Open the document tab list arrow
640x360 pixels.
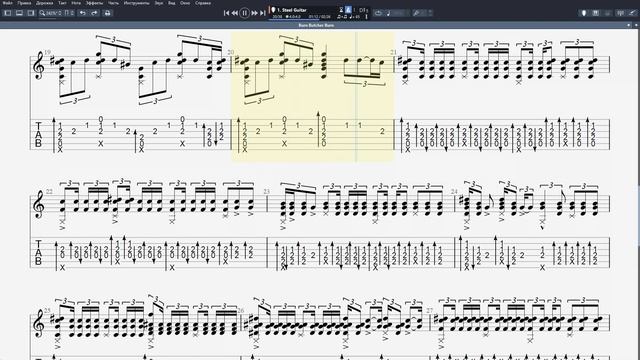coord(629,25)
